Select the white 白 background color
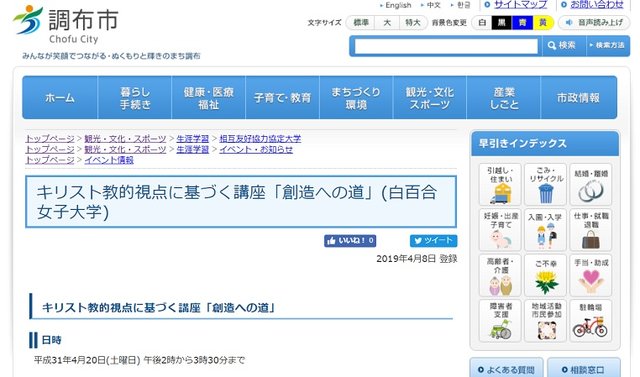The height and width of the screenshot is (377, 640). point(482,22)
